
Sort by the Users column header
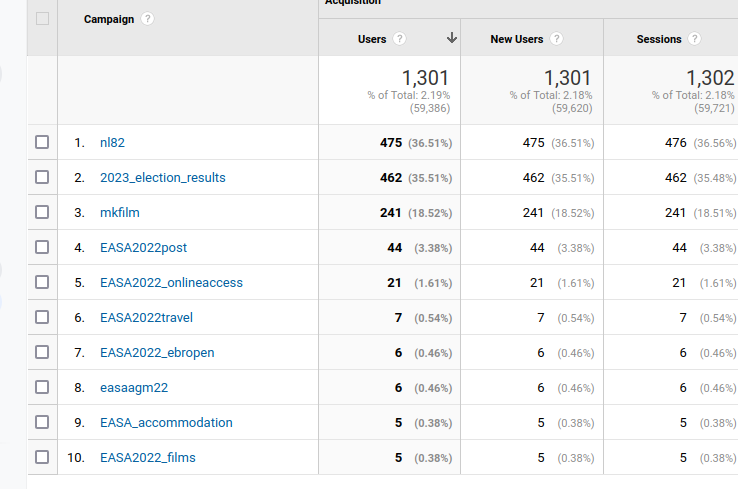point(372,39)
